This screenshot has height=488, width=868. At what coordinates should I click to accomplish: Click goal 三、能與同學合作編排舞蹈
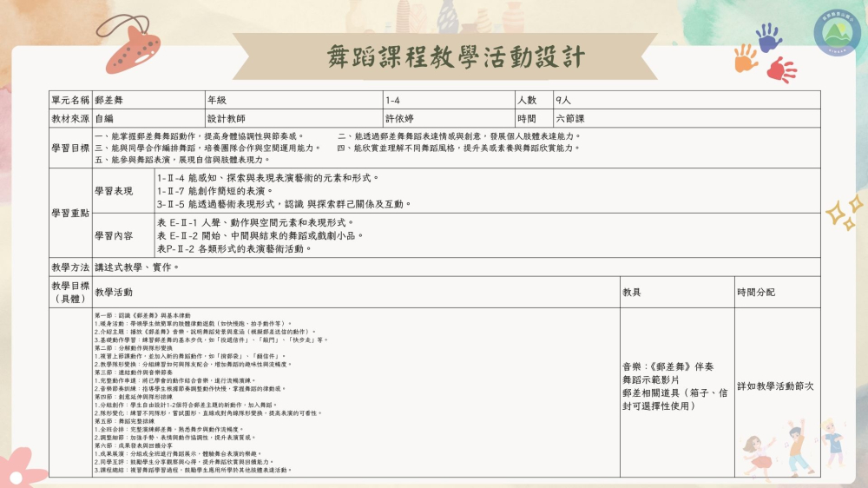pos(207,148)
